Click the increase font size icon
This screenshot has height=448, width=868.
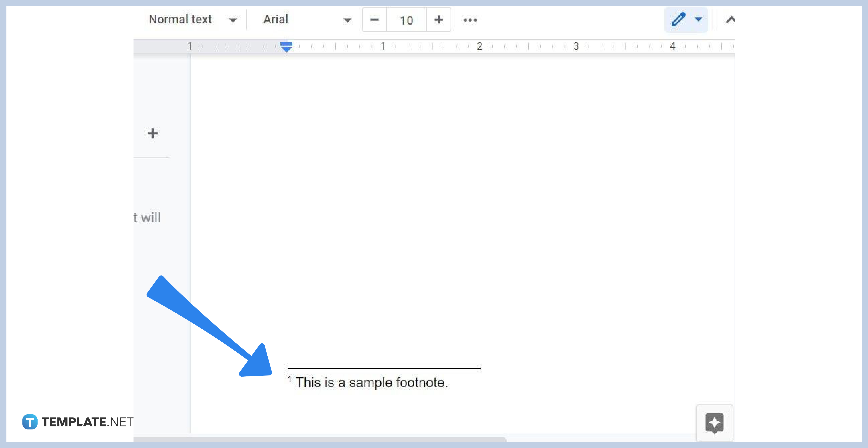coord(438,20)
